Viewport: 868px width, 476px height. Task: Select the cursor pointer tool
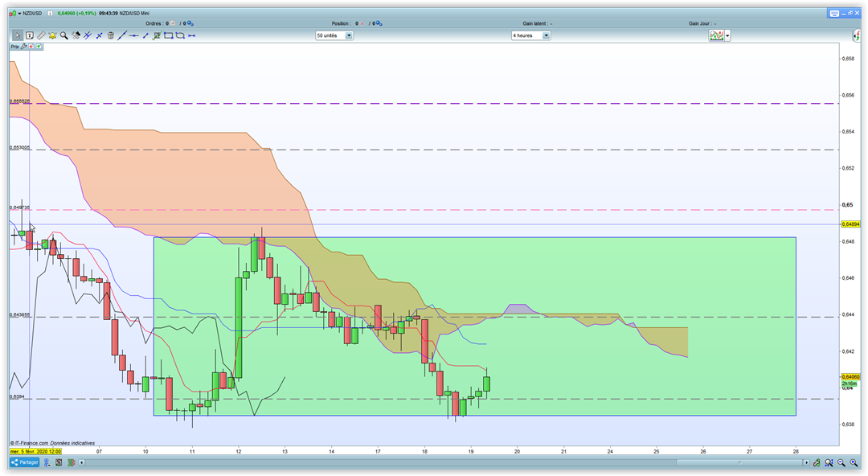pyautogui.click(x=18, y=35)
